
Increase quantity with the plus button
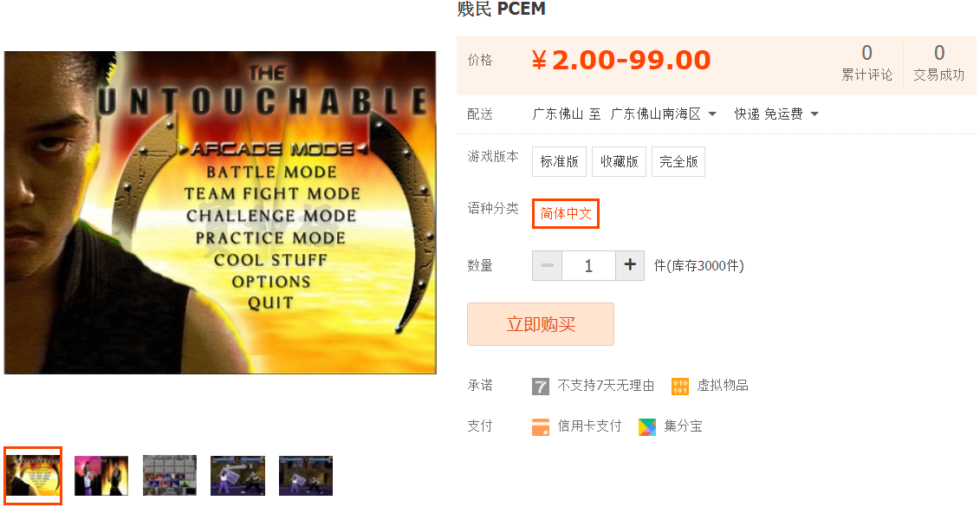(x=630, y=266)
